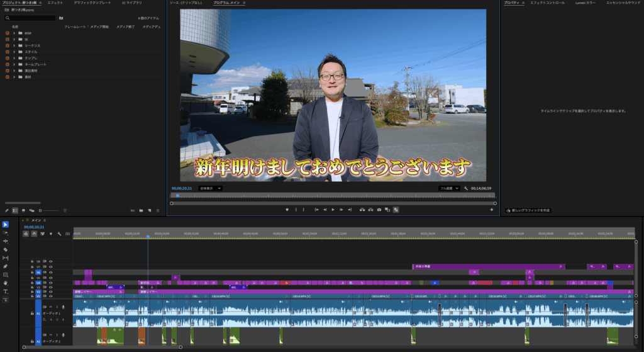
Task: Select the Pen tool in the timeline toolbar
Action: pyautogui.click(x=6, y=266)
